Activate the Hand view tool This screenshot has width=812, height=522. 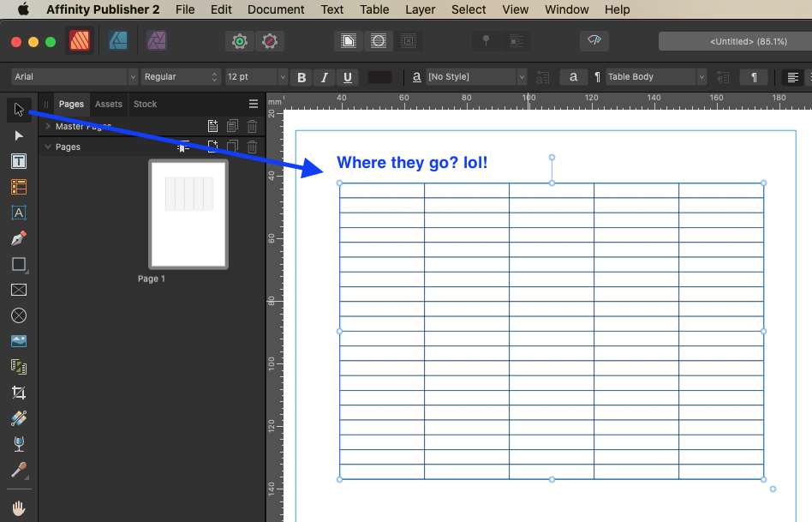[18, 508]
